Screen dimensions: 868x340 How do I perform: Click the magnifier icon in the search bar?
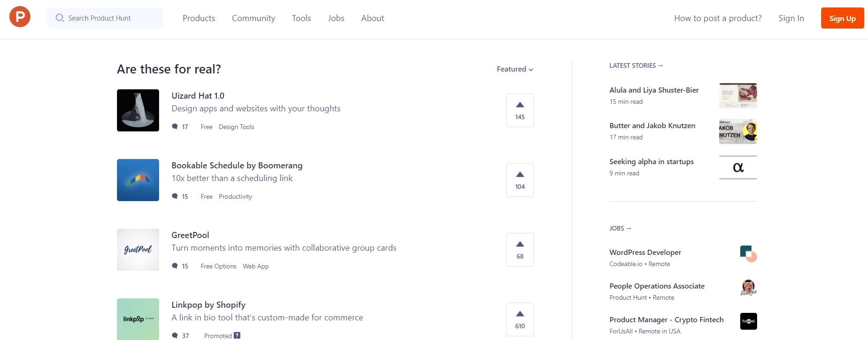(59, 18)
